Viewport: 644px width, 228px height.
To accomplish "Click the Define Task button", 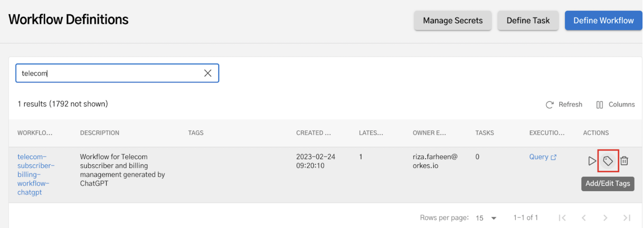I will (528, 20).
